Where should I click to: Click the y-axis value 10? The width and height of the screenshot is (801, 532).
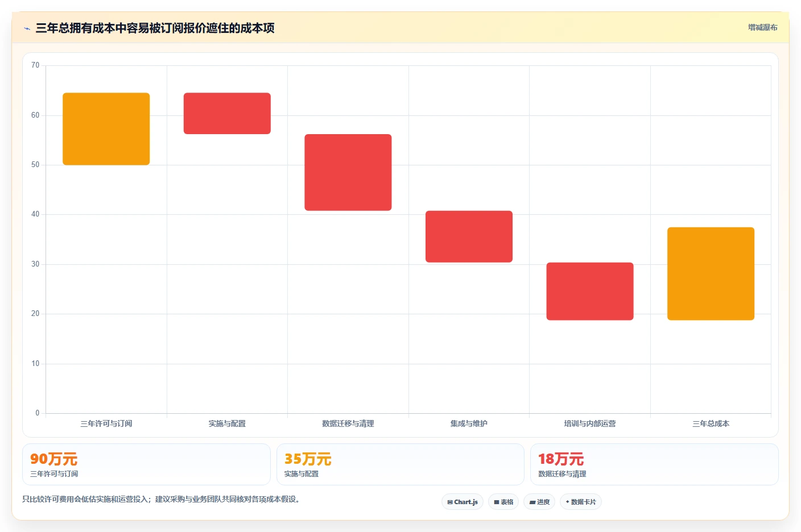[35, 364]
